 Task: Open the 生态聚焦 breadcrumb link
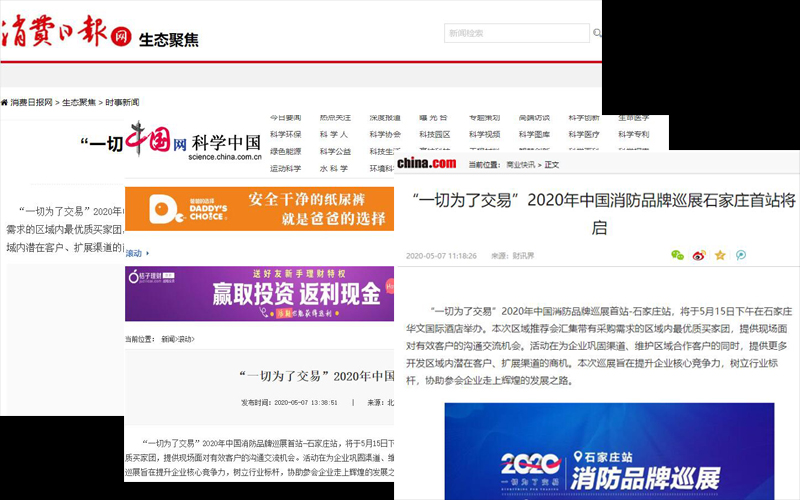coord(79,102)
